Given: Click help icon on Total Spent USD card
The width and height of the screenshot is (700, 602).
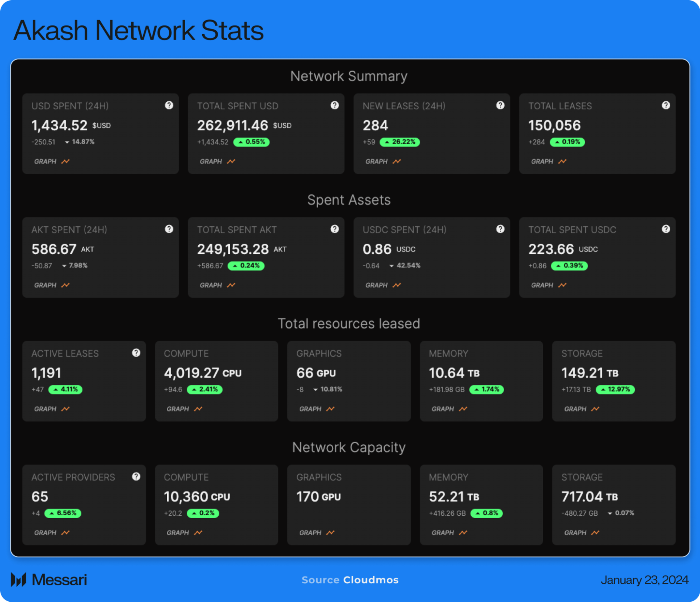Looking at the screenshot, I should 334,106.
